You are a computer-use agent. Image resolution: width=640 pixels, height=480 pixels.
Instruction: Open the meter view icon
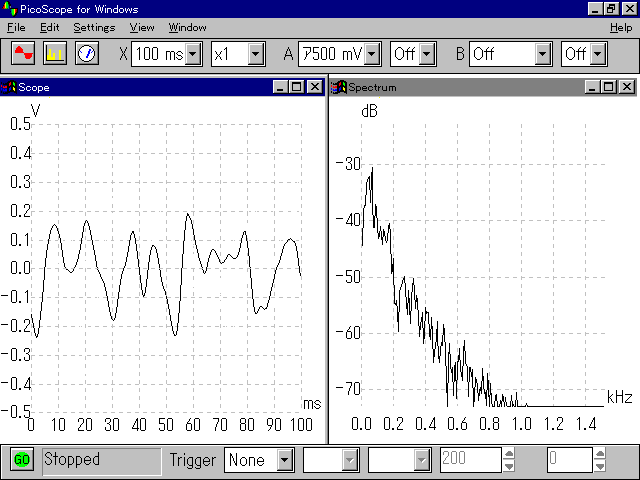[x=87, y=53]
